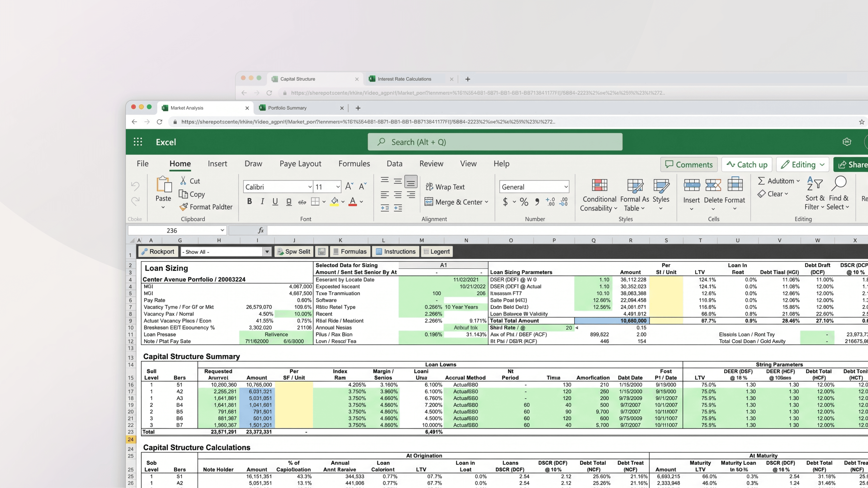Apply the yellow fill color
Screen dimensions: 868x488
point(334,201)
